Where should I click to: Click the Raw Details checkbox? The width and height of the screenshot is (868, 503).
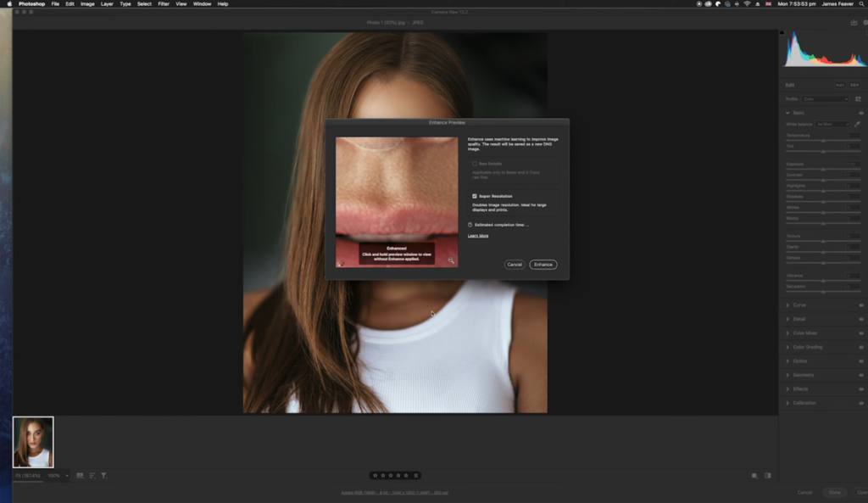point(474,164)
